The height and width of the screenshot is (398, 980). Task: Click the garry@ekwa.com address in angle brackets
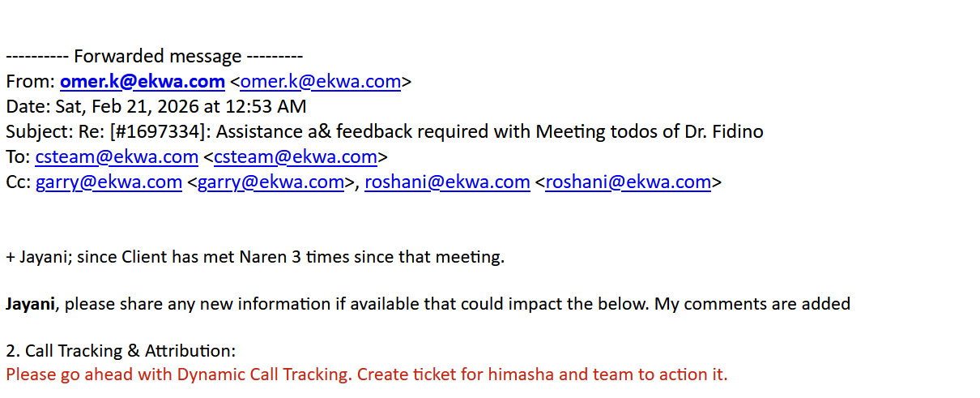click(271, 182)
